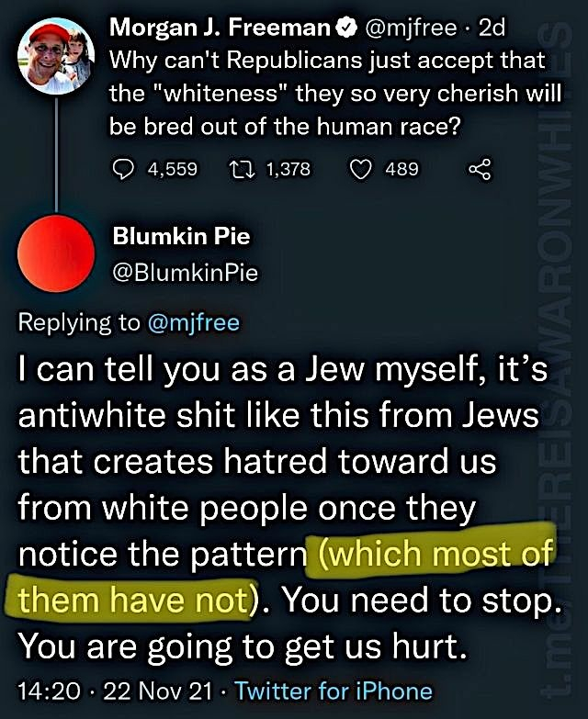Click the 489 likes count

pyautogui.click(x=401, y=169)
